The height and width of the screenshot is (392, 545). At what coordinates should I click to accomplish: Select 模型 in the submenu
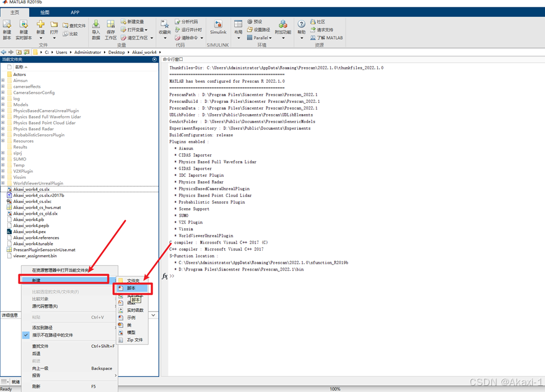(131, 332)
